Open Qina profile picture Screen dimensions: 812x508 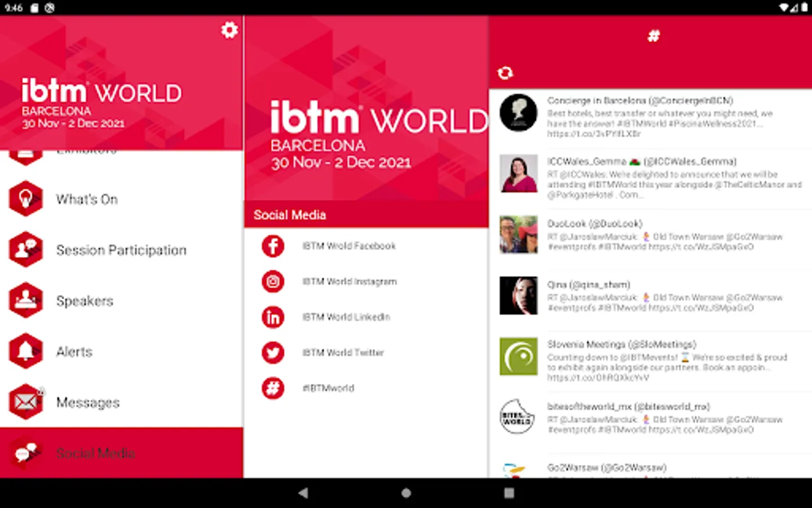(518, 295)
